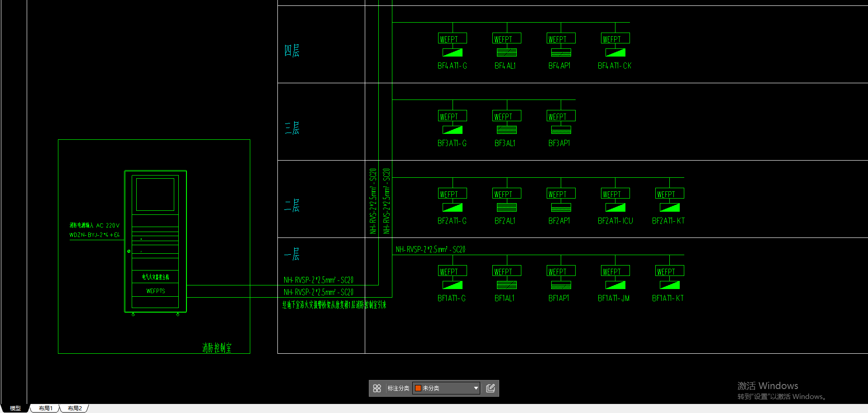This screenshot has height=413, width=868.
Task: Switch to the 模型 tab
Action: click(15, 408)
